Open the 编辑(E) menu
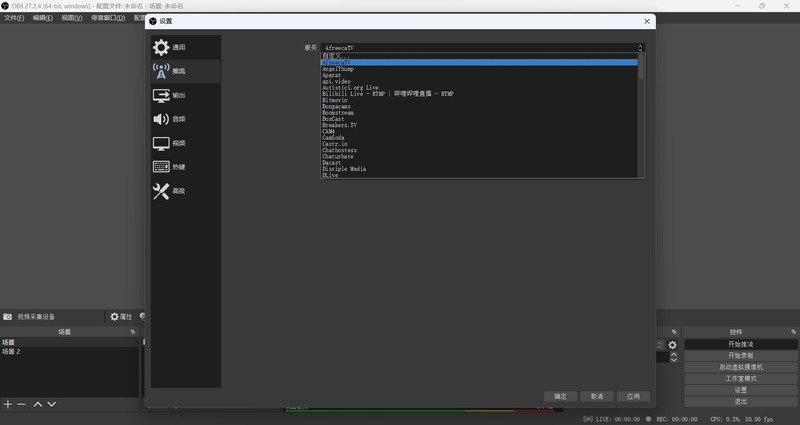The image size is (800, 425). coord(42,17)
